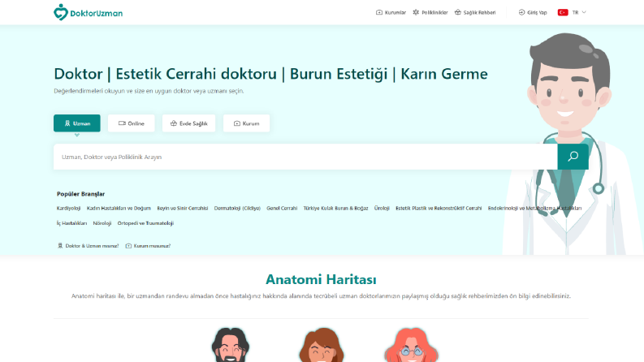The image size is (644, 362).
Task: Switch to the Evde Sağlık tab
Action: 188,123
